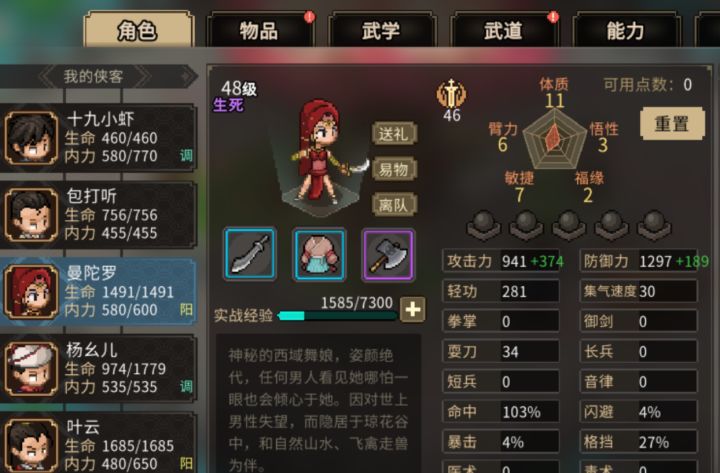
Task: Click the 实战经验 progress bar
Action: click(338, 315)
